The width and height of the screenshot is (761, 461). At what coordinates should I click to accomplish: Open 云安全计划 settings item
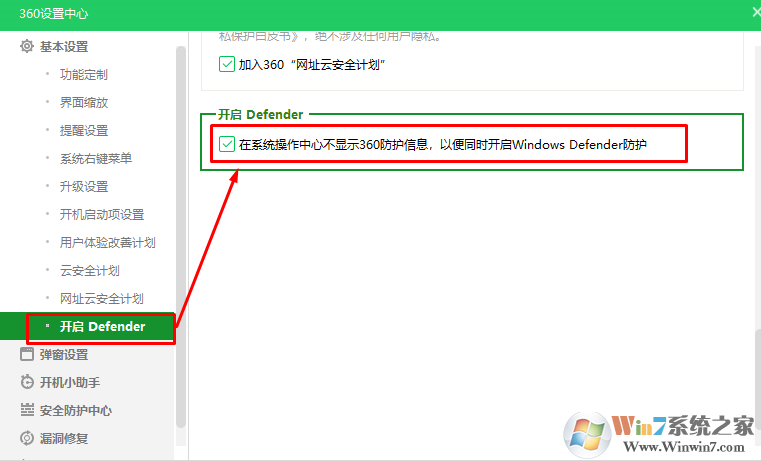(89, 271)
